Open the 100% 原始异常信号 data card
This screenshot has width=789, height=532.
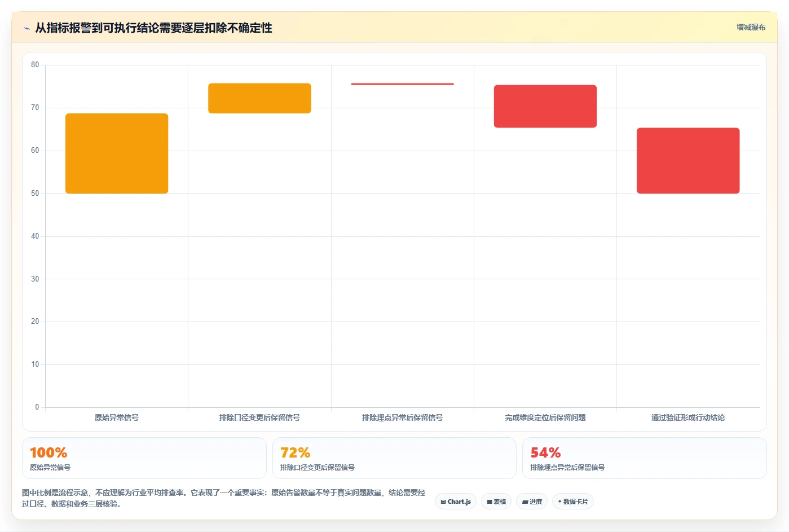point(144,458)
